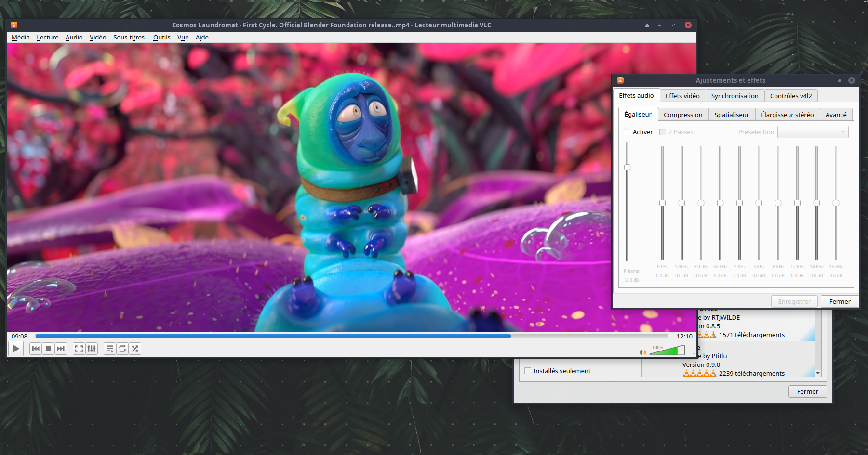Enable the equalizer Activer checkbox

click(x=627, y=132)
